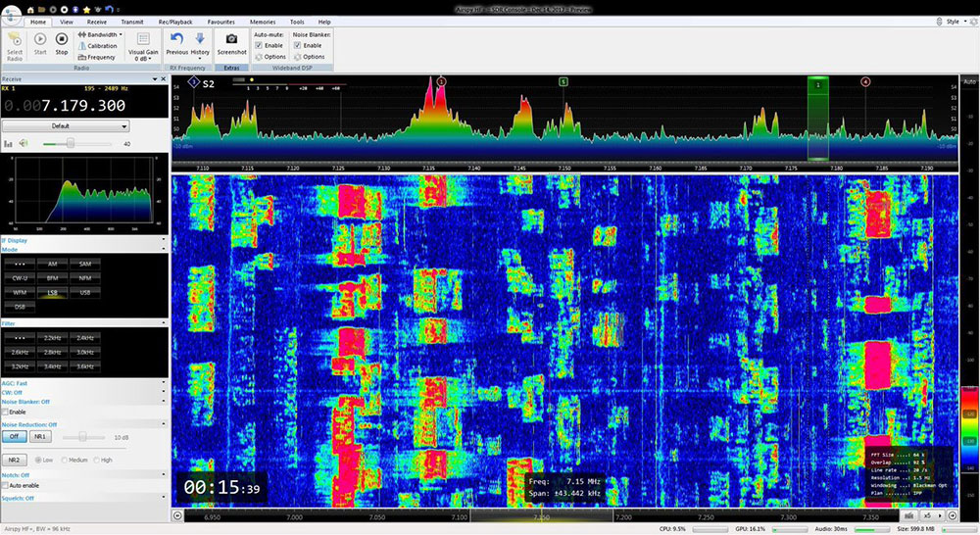The width and height of the screenshot is (980, 535).
Task: Open the Receive ribbon tab
Action: [97, 21]
